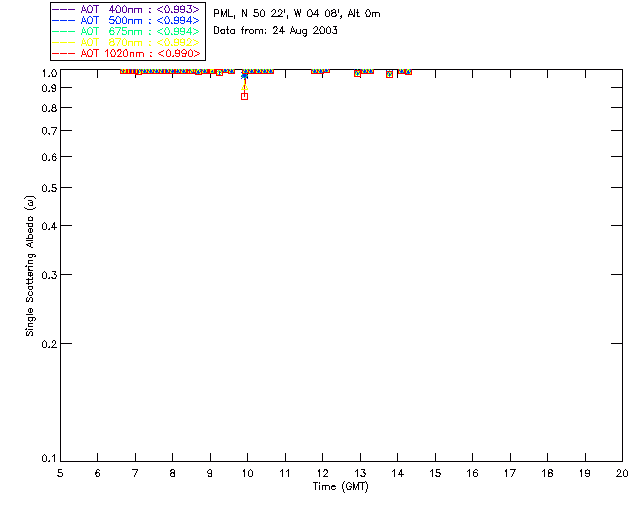Viewport: 640px width, 512px height.
Task: Click the PML location header text
Action: tap(297, 14)
